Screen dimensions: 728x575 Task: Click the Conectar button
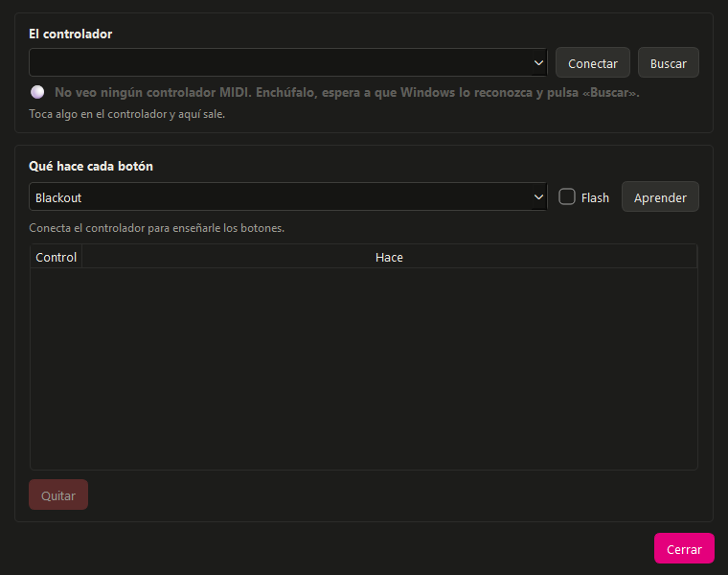tap(592, 62)
